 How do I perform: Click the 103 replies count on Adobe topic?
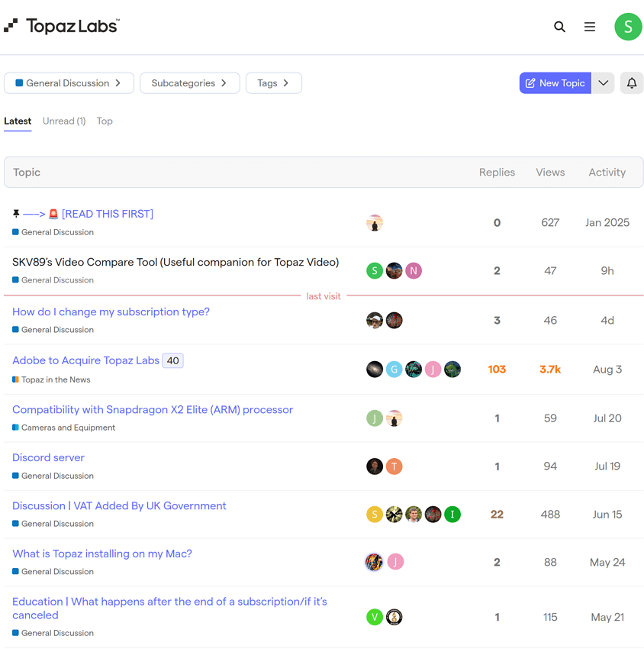pos(497,370)
